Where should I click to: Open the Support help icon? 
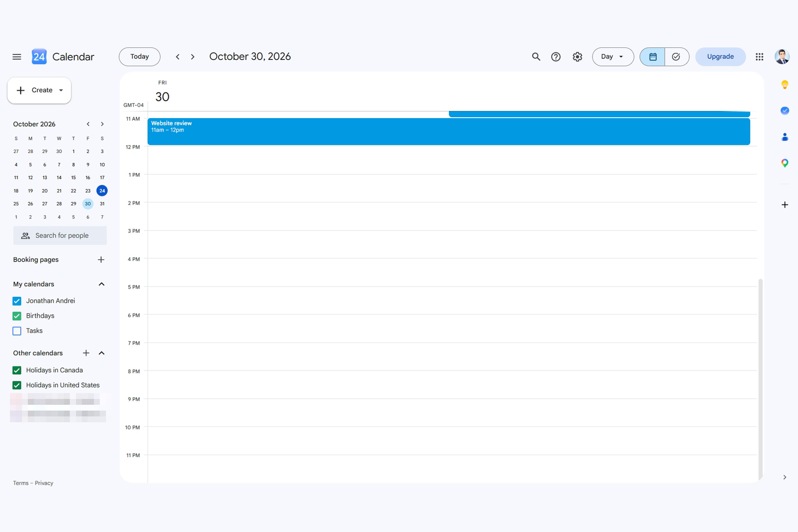(556, 57)
